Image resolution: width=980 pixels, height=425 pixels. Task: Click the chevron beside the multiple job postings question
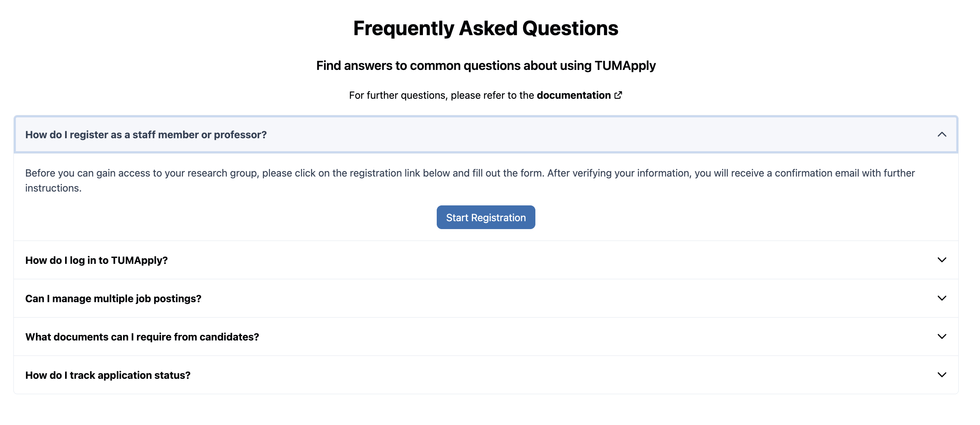click(942, 298)
